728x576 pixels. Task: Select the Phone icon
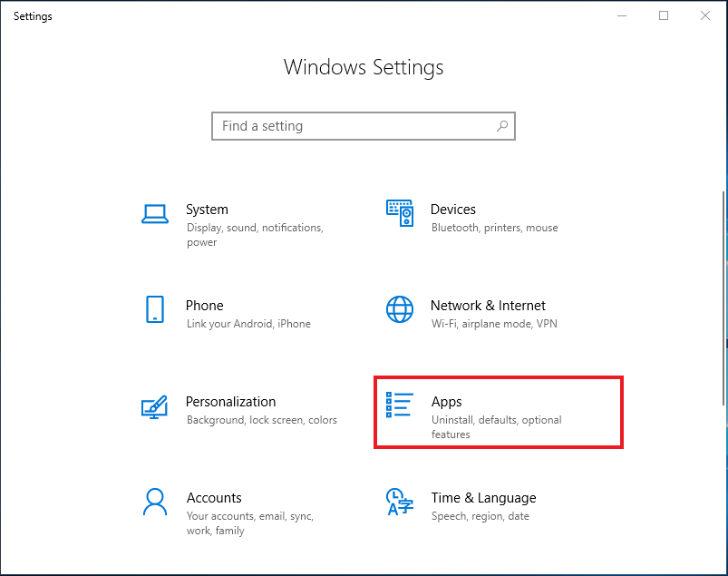point(155,309)
